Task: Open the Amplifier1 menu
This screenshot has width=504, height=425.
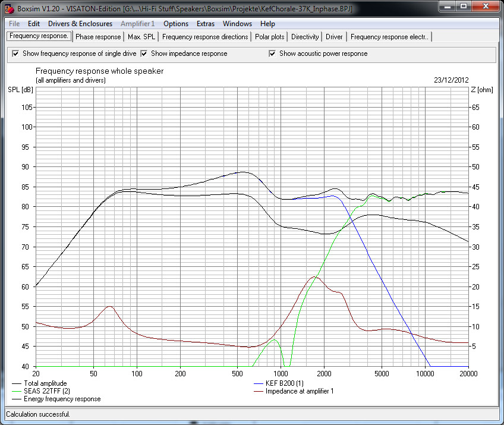Action: 137,24
